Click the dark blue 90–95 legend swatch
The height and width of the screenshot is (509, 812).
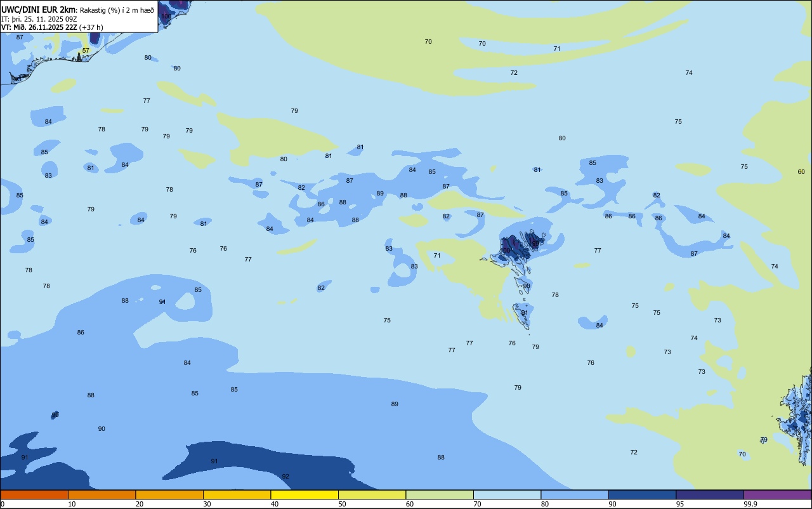click(642, 494)
